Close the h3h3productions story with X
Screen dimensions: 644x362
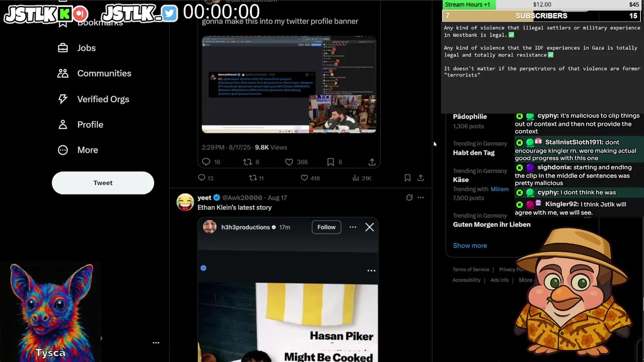pos(369,227)
